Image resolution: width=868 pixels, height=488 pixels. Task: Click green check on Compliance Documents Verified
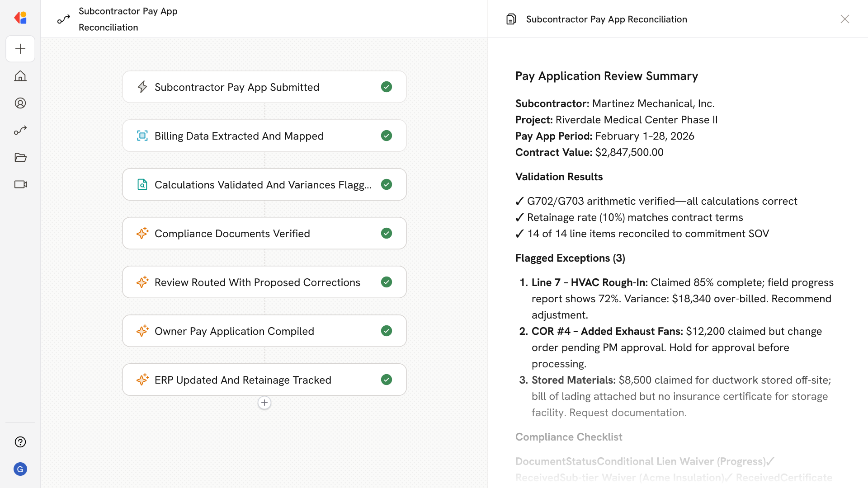click(x=387, y=233)
